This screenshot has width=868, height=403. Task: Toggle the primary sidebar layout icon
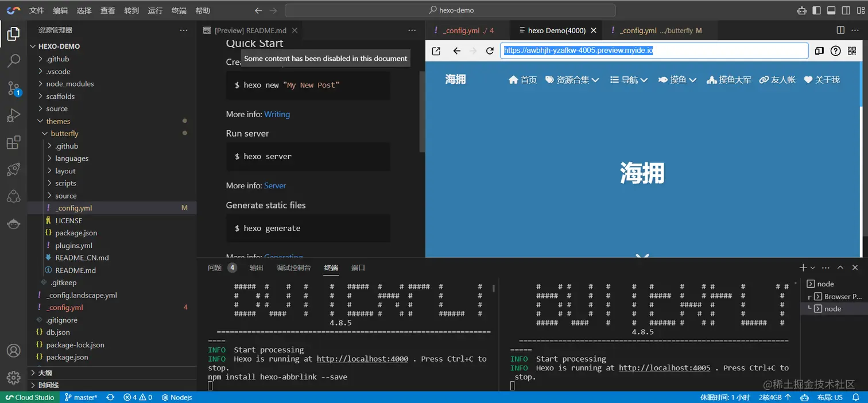click(x=816, y=10)
